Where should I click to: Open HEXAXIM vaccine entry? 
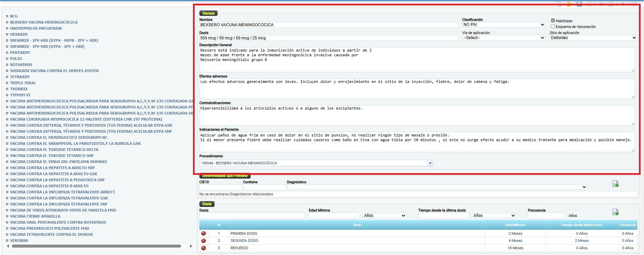19,34
